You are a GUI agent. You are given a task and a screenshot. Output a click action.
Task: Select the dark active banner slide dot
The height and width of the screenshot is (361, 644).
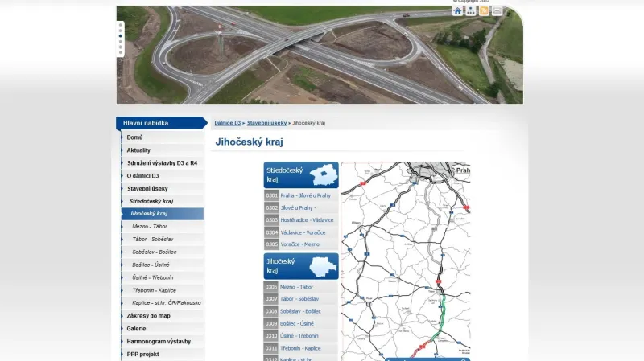[121, 36]
